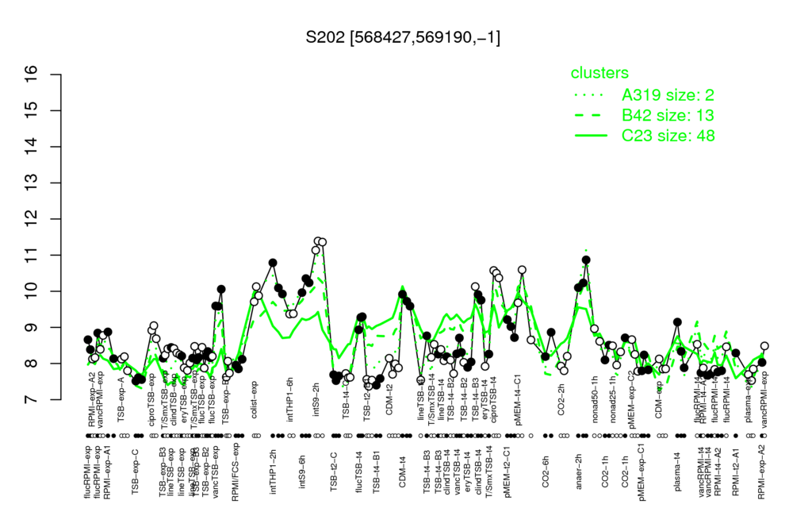Image resolution: width=812 pixels, height=508 pixels.
Task: Click y-axis tick label 13
Action: 32,183
